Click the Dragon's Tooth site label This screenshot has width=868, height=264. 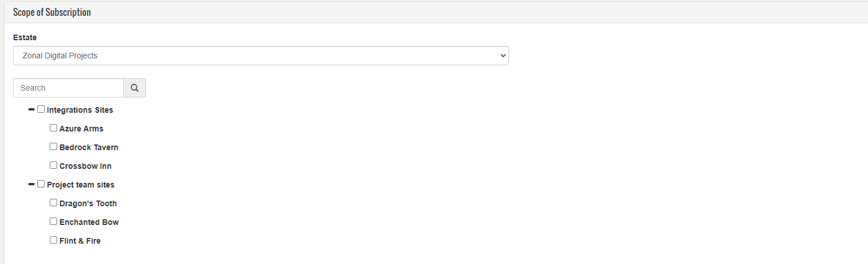pyautogui.click(x=88, y=203)
